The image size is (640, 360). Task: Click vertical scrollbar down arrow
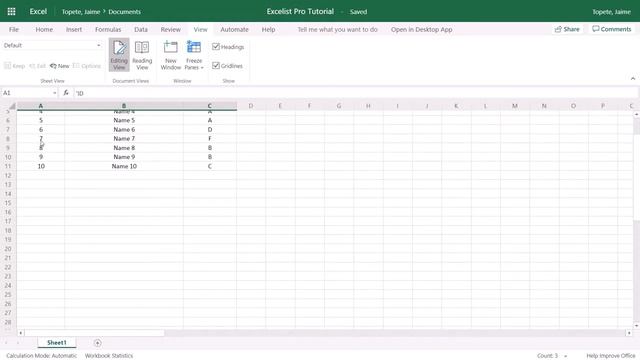click(636, 326)
